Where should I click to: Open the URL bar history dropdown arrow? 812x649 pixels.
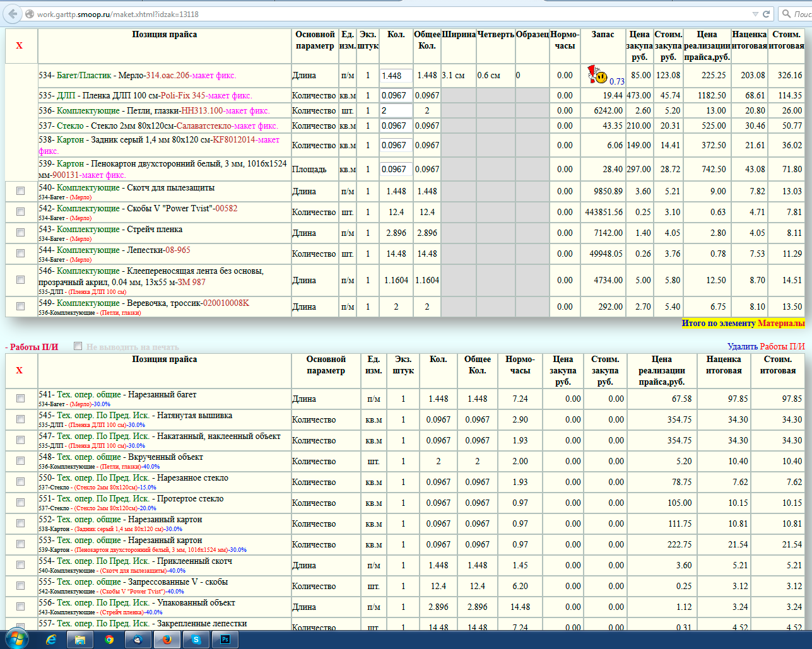[x=755, y=14]
